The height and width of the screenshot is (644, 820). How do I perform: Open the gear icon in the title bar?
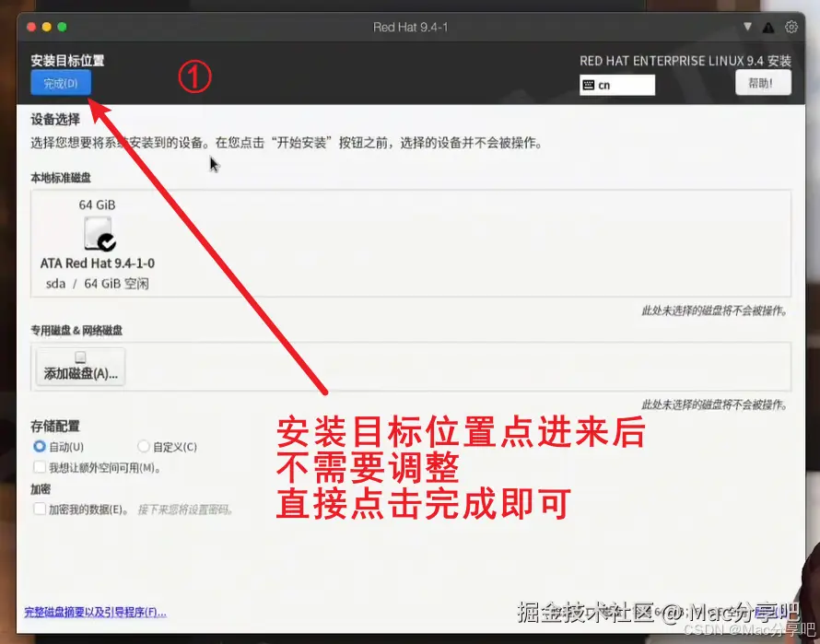pos(792,27)
